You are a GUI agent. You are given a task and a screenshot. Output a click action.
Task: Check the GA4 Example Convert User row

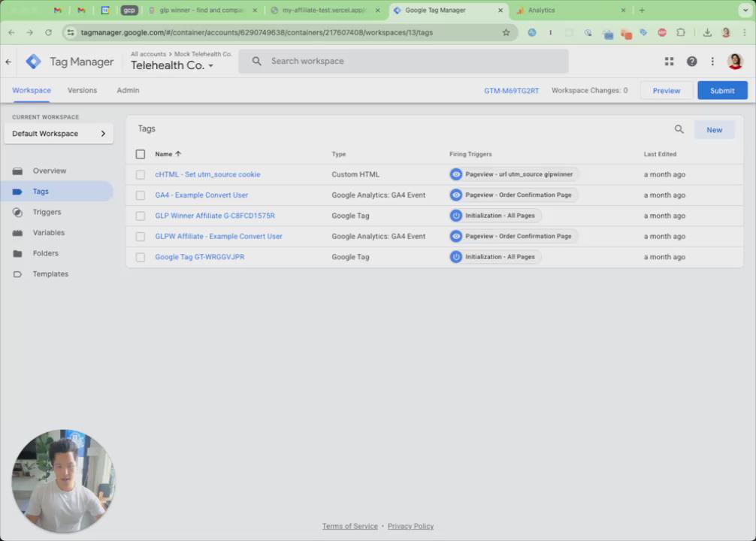click(141, 195)
